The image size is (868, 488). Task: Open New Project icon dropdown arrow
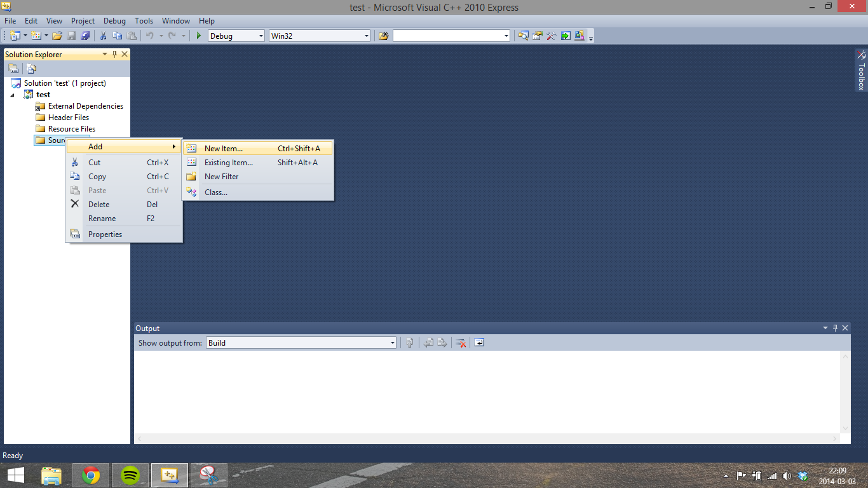pos(25,36)
